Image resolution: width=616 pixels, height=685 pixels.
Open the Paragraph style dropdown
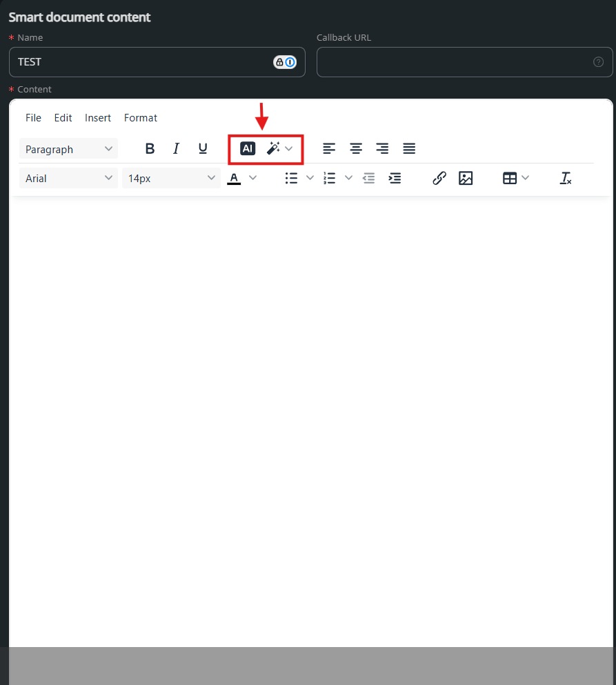68,149
